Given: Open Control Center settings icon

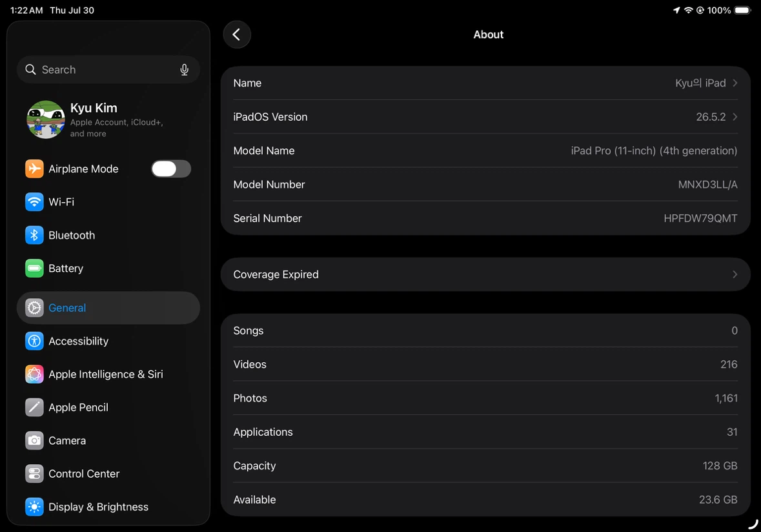Looking at the screenshot, I should click(x=34, y=474).
